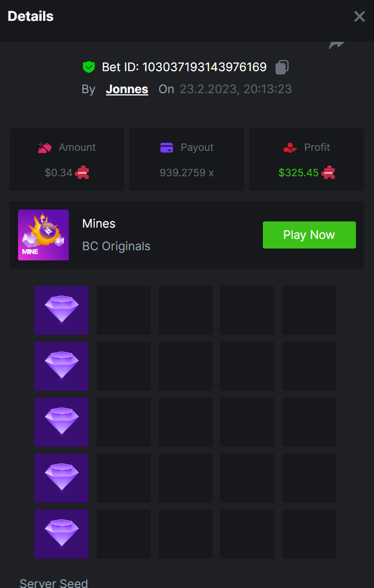
Task: Select the third-row diamond tile
Action: tap(61, 422)
